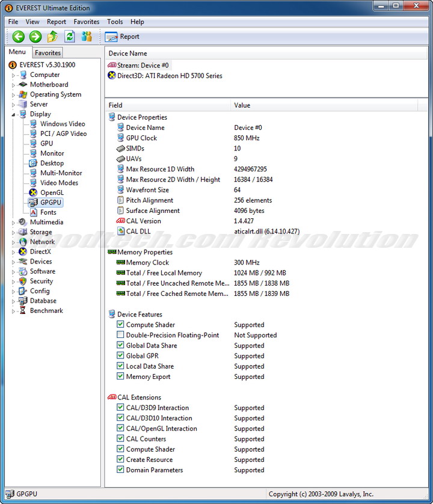
Task: Expand the Storage tree node
Action: click(13, 232)
